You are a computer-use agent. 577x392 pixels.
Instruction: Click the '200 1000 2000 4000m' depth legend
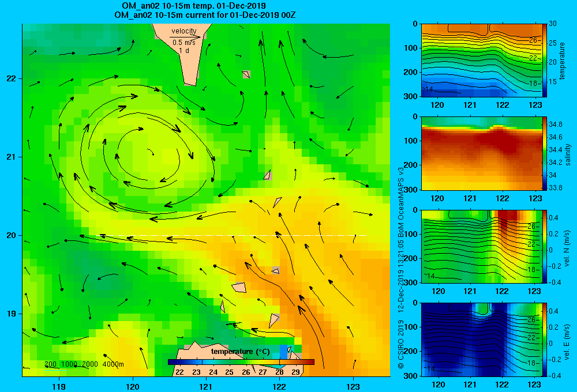pos(84,364)
